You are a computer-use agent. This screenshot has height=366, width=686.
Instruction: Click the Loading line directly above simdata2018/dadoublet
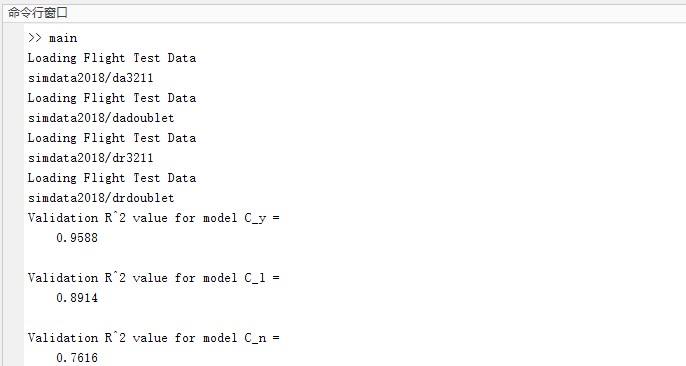pos(112,98)
